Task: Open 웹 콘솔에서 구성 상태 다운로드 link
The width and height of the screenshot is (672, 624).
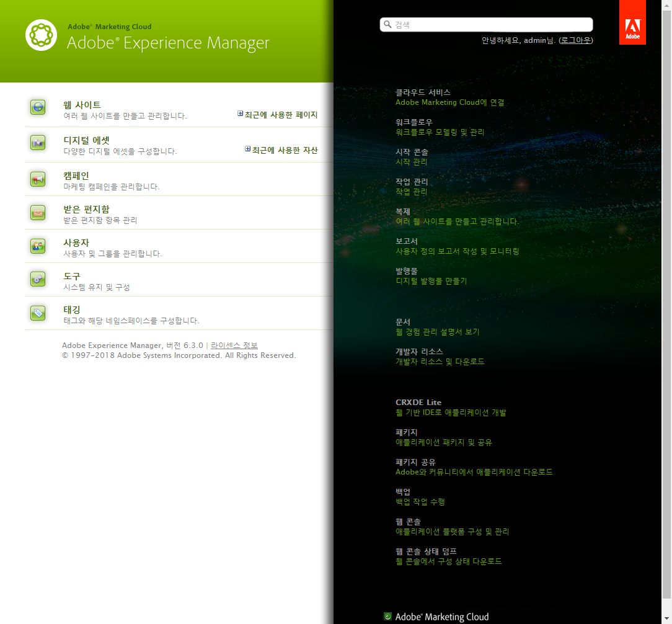Action: click(448, 561)
